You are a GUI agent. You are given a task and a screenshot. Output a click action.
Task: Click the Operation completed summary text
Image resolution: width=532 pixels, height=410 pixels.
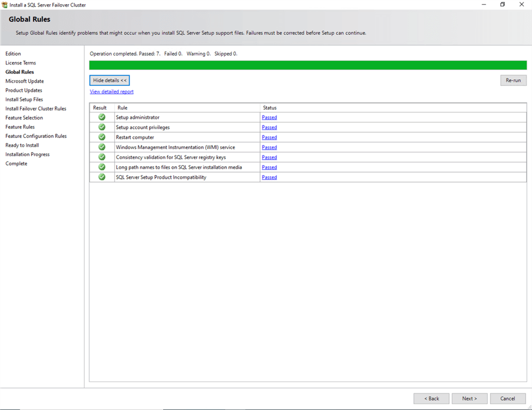click(164, 54)
